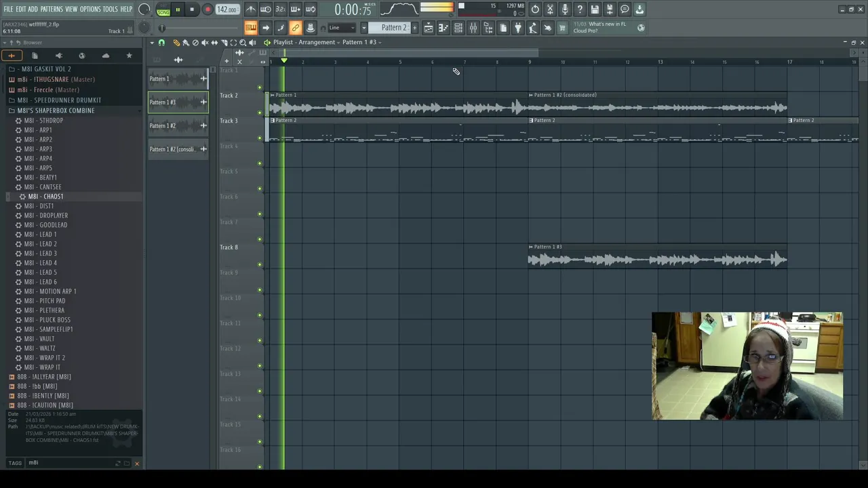Open the shopping cart content library icon
The height and width of the screenshot is (488, 868).
pyautogui.click(x=561, y=28)
